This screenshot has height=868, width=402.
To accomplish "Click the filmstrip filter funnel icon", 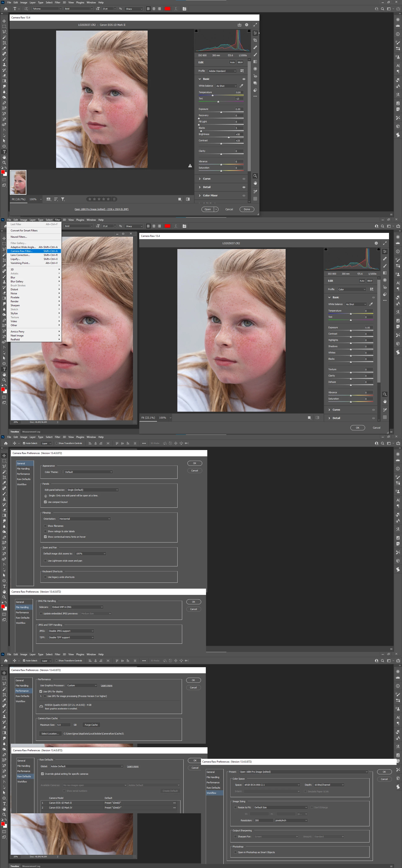I will (x=63, y=199).
